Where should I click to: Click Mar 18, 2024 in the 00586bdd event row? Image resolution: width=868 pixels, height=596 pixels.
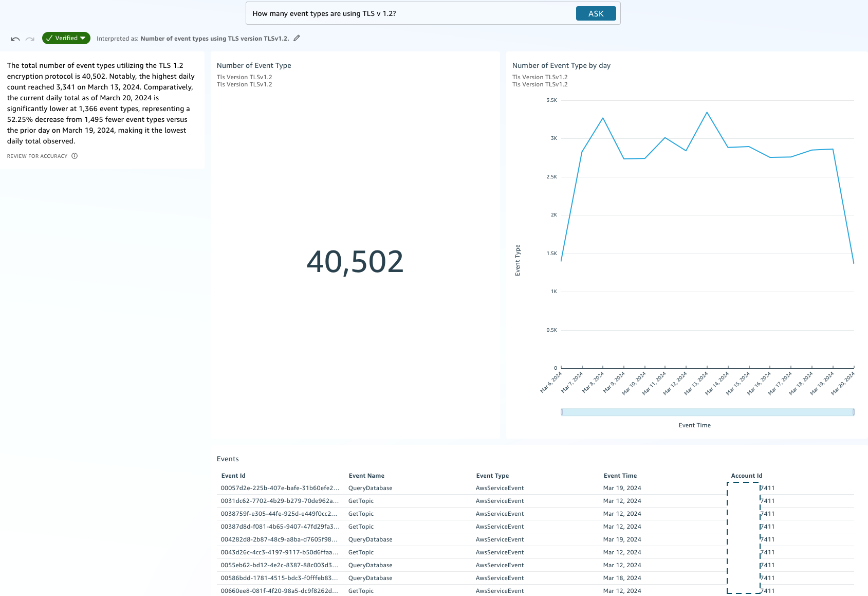pyautogui.click(x=622, y=578)
